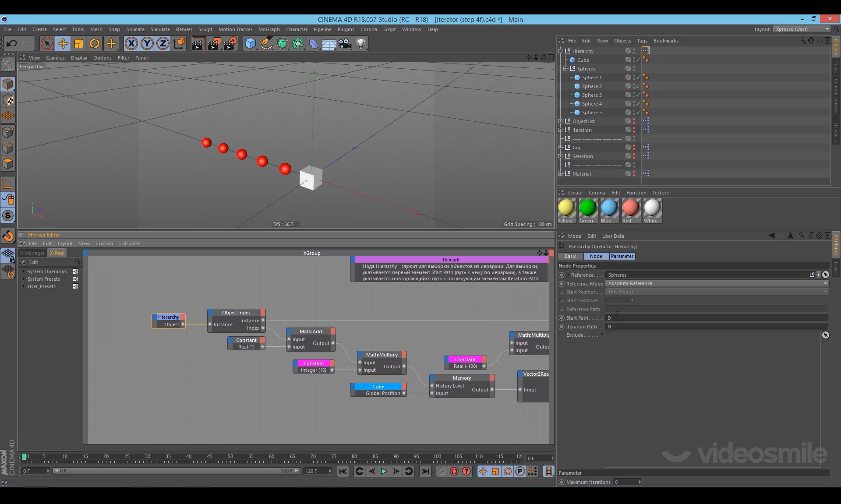Screen dimensions: 841x504
Task: Open the MoGraph menu
Action: tap(269, 29)
